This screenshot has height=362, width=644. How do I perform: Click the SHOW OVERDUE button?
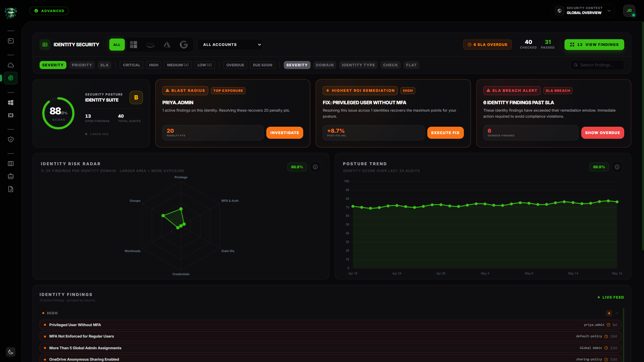[602, 133]
